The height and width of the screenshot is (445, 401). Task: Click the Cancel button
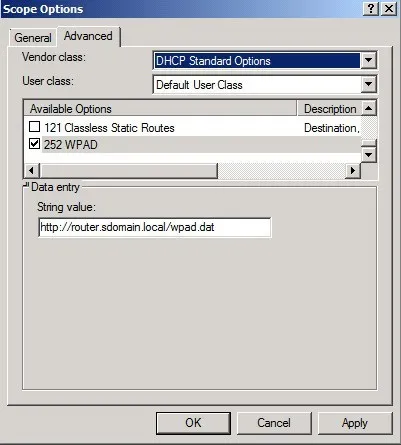click(x=274, y=423)
